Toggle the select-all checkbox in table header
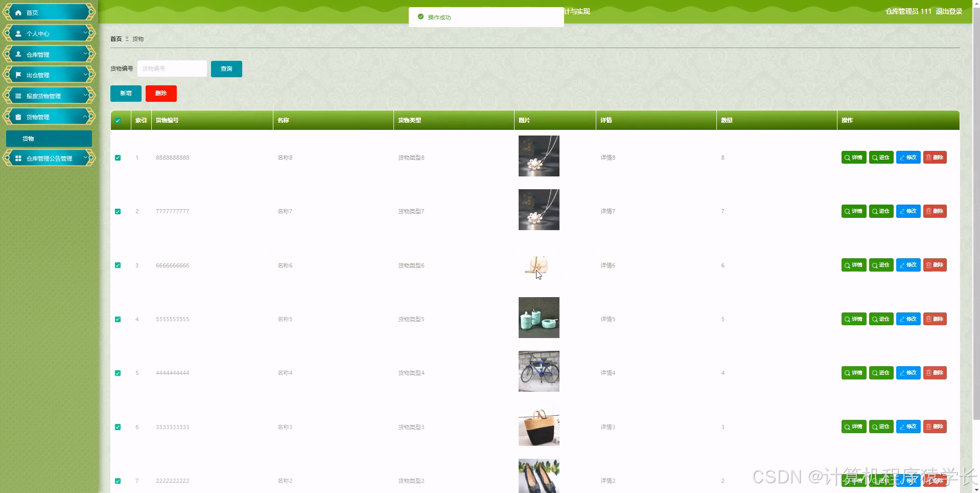Viewport: 980px width, 493px height. coord(118,121)
